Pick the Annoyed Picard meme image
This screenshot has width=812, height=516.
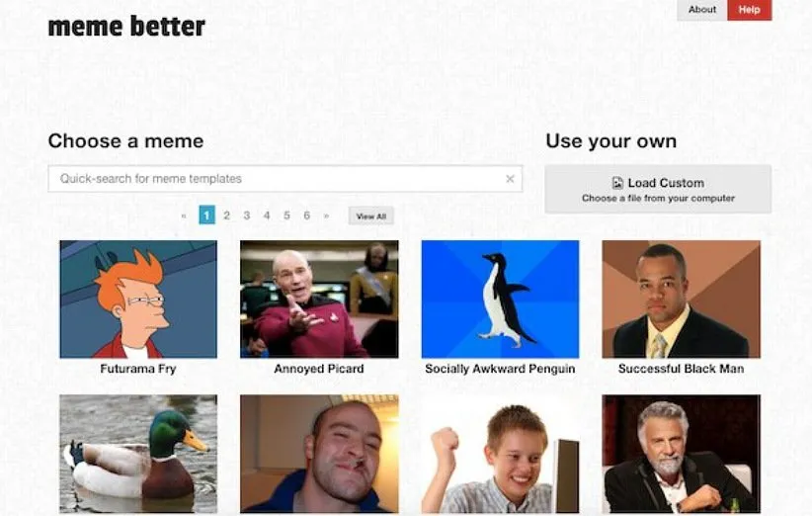319,299
